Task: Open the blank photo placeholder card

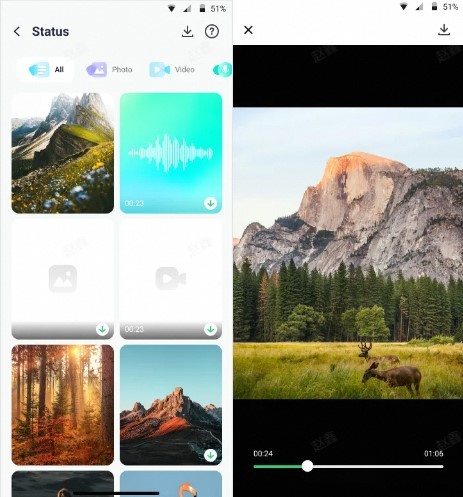Action: 63,279
